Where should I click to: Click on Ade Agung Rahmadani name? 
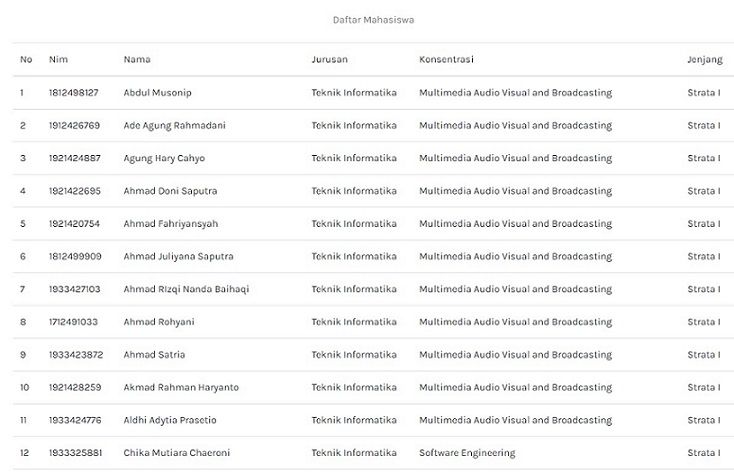[174, 126]
